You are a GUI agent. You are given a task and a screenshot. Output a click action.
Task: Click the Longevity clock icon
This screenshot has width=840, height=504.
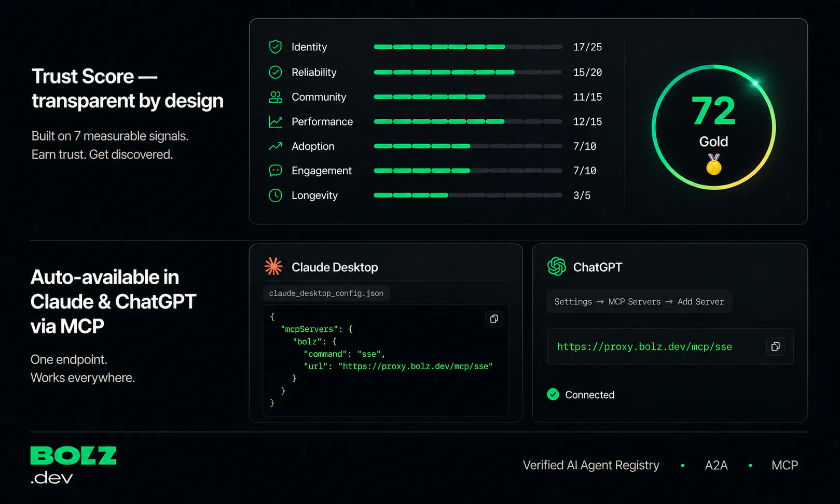point(276,195)
